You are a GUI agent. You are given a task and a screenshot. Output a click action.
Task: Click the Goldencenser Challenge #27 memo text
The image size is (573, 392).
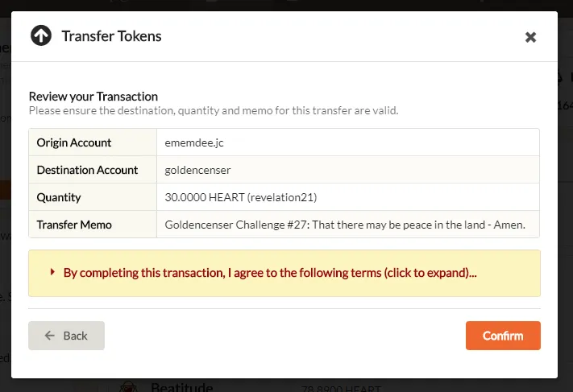pyautogui.click(x=345, y=225)
